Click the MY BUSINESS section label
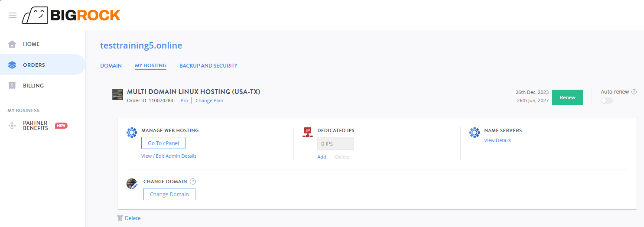 coord(23,110)
